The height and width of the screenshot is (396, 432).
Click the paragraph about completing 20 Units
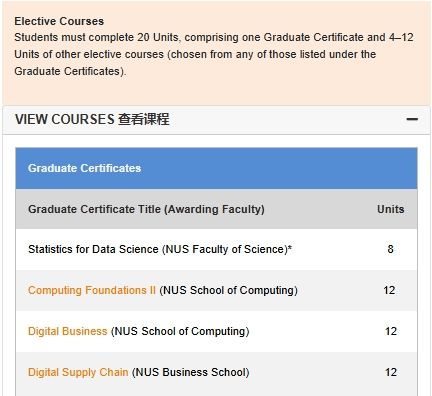[x=214, y=54]
